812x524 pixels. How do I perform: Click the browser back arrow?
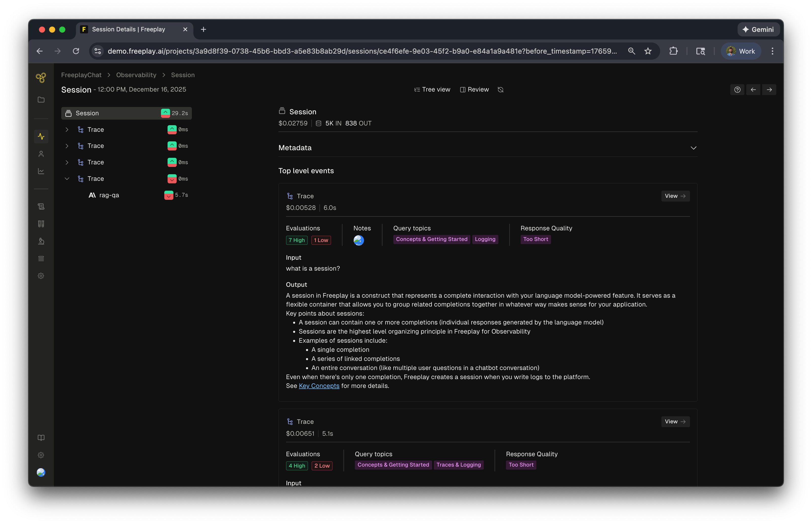(x=39, y=51)
